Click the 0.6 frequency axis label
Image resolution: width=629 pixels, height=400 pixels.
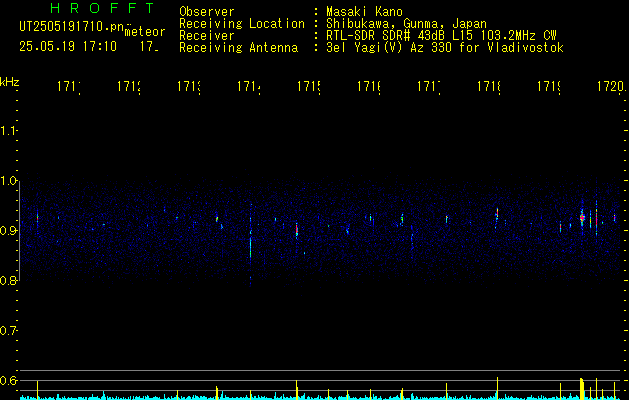pos(8,380)
